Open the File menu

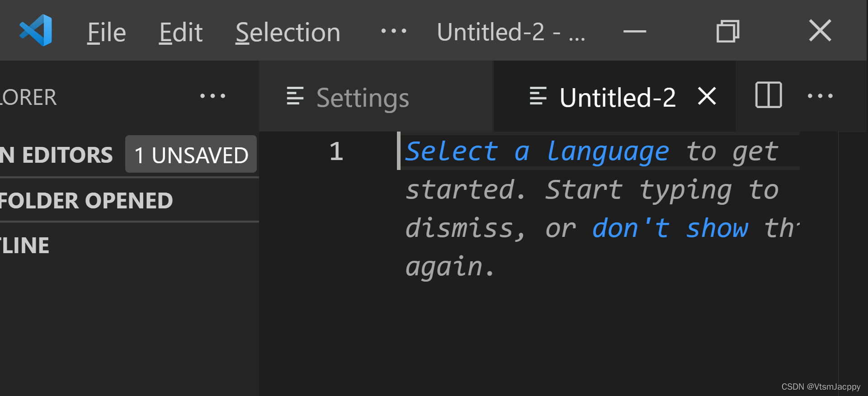click(x=106, y=33)
